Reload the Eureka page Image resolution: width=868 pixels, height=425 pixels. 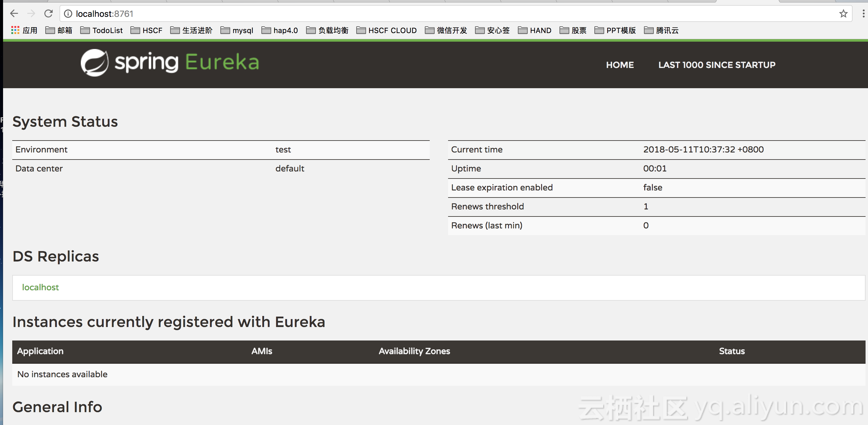coord(49,13)
